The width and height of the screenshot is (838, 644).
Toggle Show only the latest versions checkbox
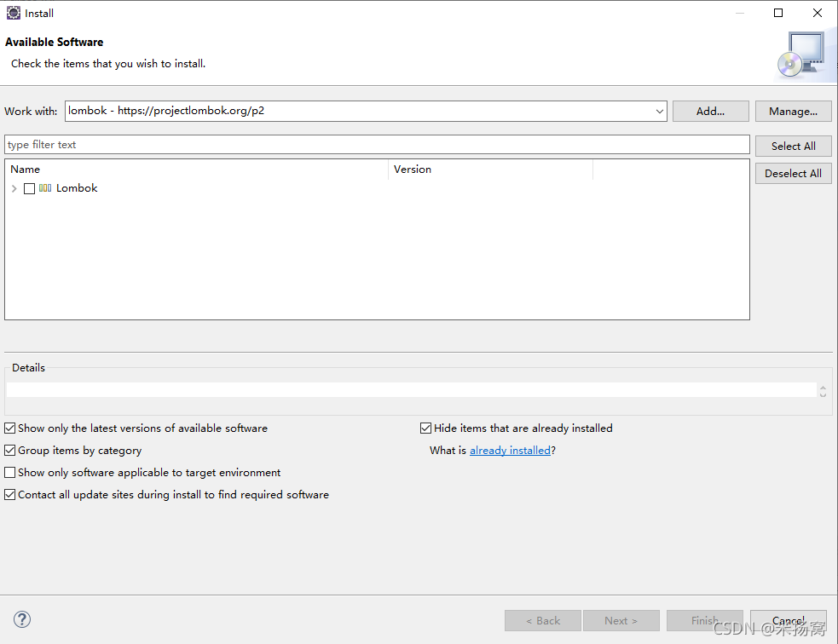click(9, 428)
